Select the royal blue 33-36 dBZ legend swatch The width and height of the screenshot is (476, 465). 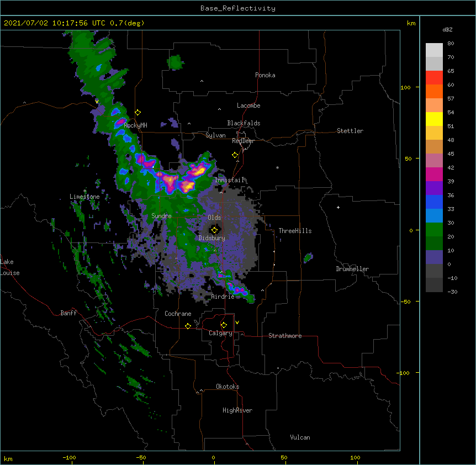pyautogui.click(x=434, y=202)
